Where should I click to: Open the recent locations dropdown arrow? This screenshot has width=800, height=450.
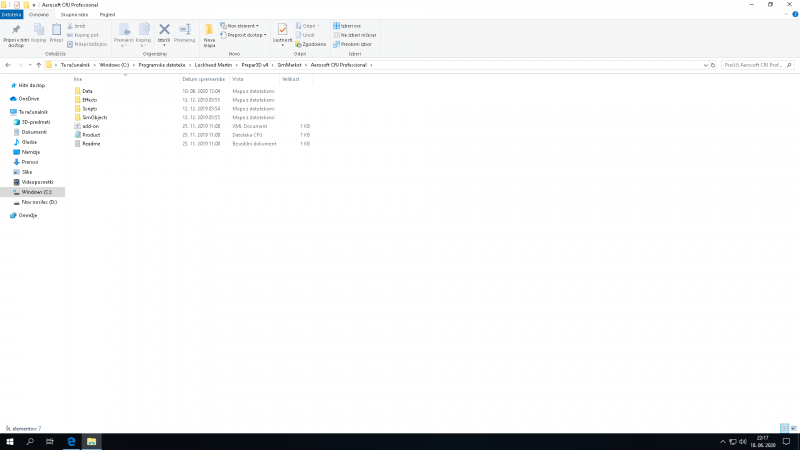point(30,65)
